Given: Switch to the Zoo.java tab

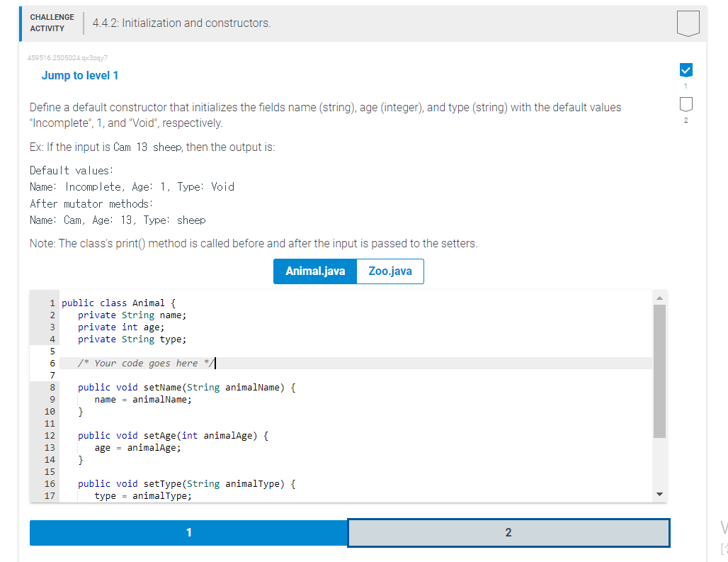Looking at the screenshot, I should [x=389, y=271].
